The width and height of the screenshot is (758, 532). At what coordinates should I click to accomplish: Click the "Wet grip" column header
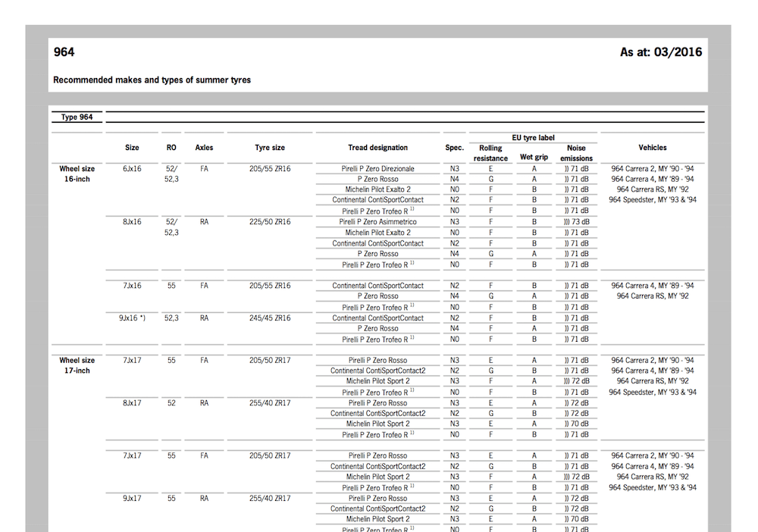[x=534, y=157]
